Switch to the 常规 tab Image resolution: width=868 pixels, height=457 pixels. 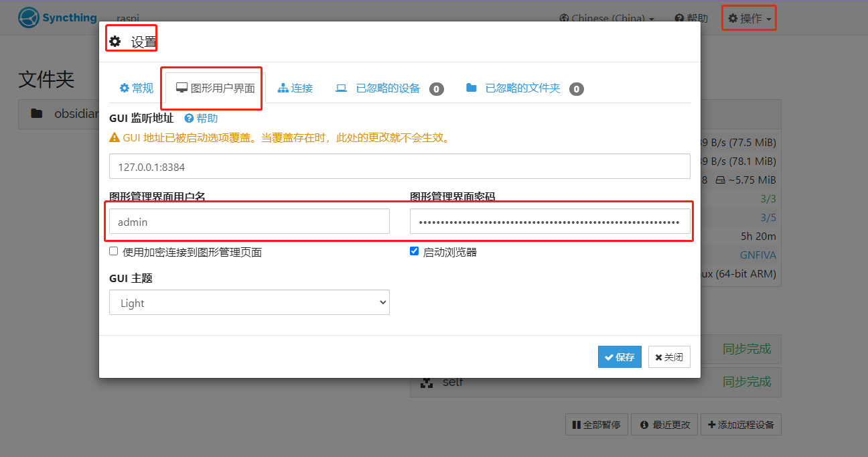pyautogui.click(x=136, y=88)
